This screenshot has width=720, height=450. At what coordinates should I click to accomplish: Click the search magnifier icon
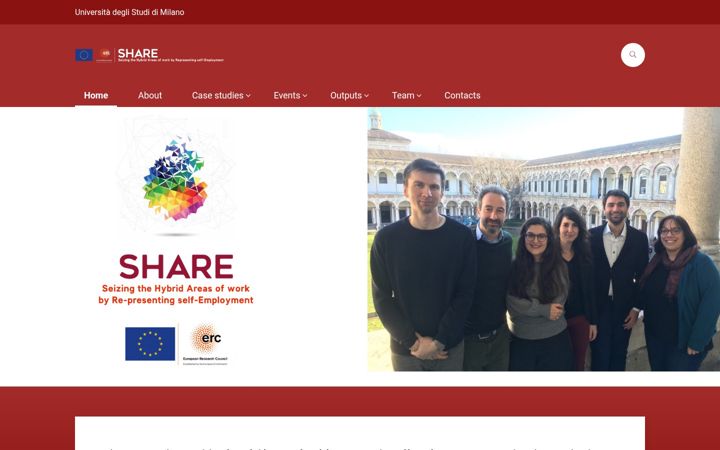[632, 55]
